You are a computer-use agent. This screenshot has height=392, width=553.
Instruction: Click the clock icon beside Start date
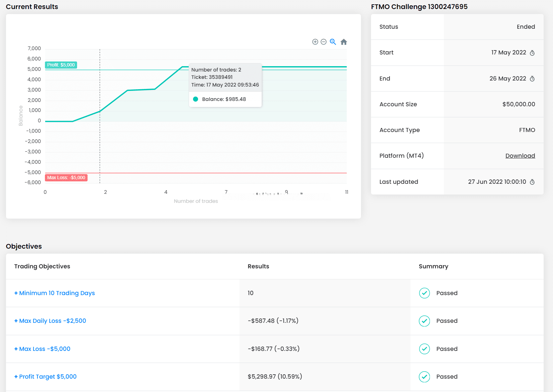tap(532, 53)
